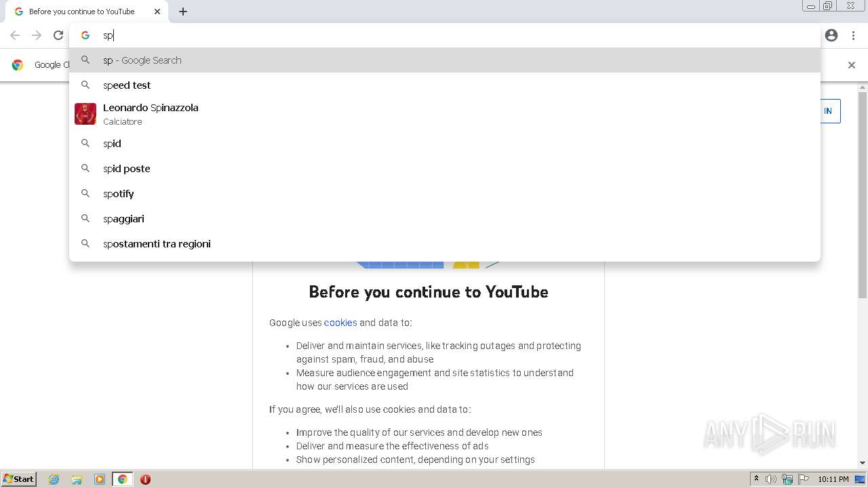
Task: Choose the 'spid' suggestion
Action: click(445, 143)
